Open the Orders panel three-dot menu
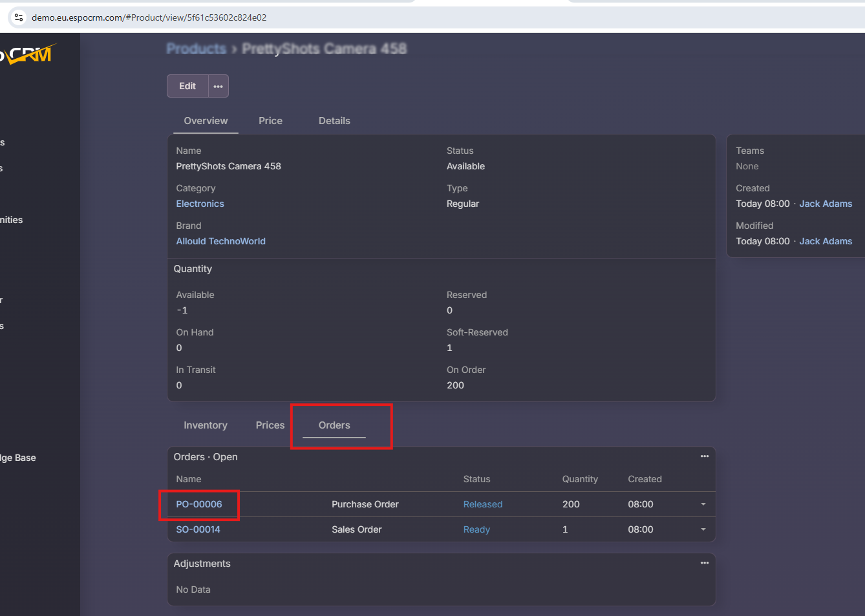865x616 pixels. (x=704, y=456)
